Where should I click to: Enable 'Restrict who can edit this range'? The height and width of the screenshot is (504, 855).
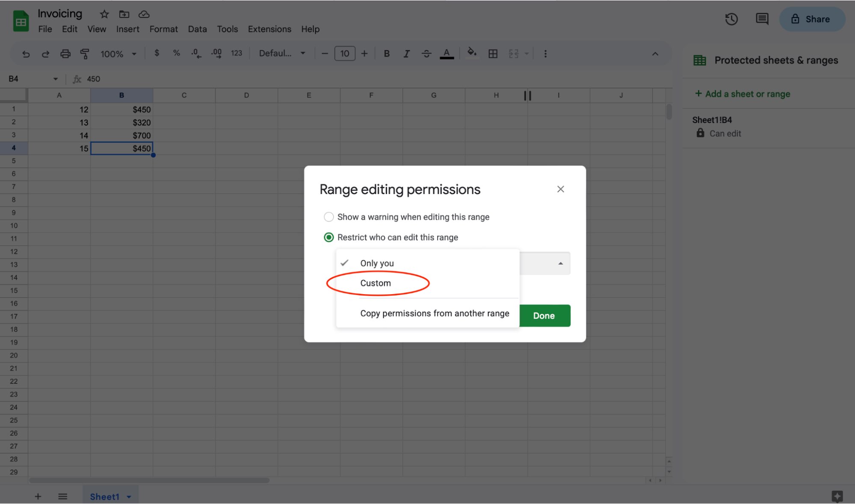pos(329,237)
